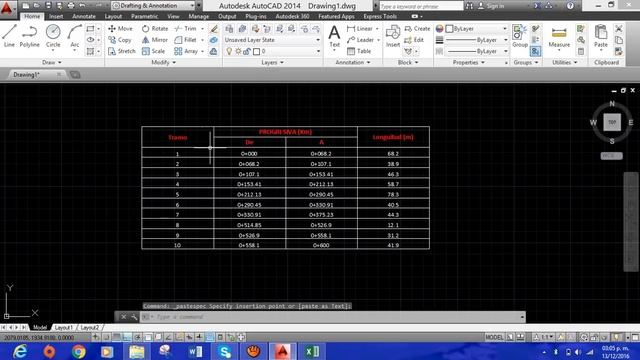Click the Plot/print icon in quick access toolbar

pos(71,6)
